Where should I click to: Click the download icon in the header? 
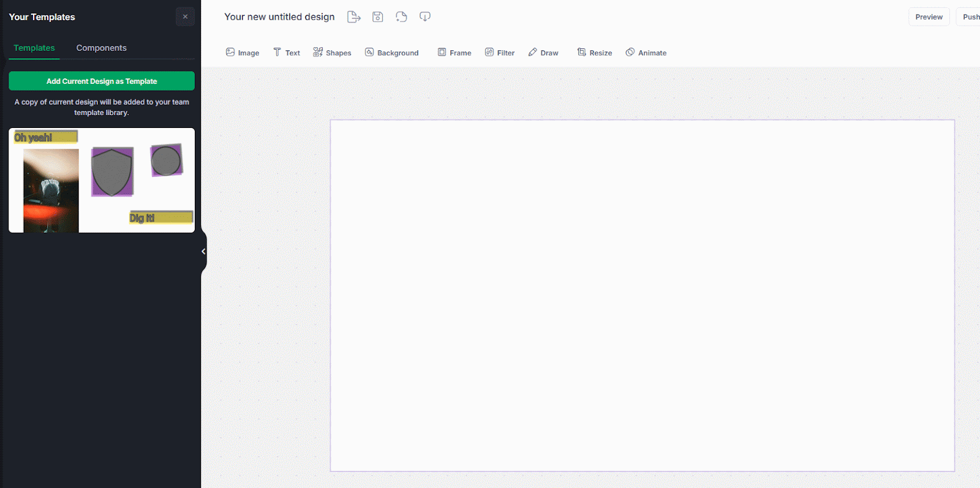click(425, 17)
